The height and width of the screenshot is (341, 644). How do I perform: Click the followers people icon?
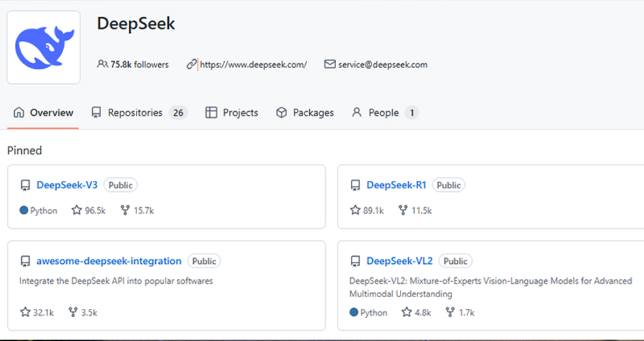pos(102,64)
